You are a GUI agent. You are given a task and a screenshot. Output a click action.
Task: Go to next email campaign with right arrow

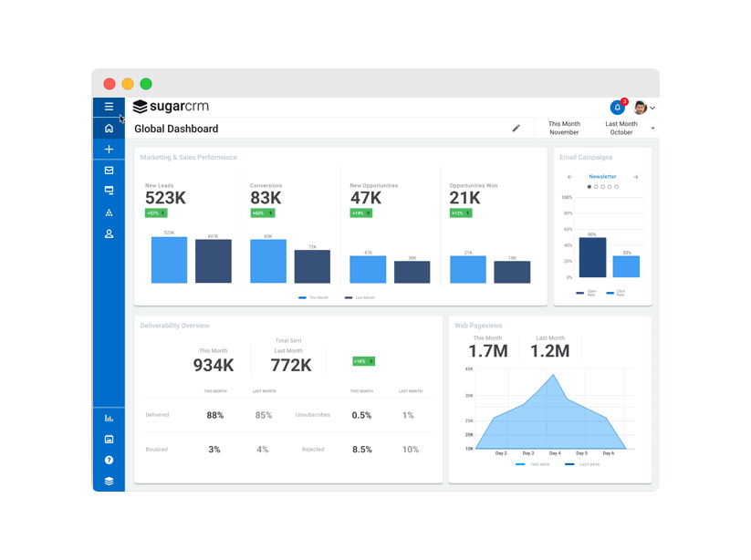coord(636,177)
